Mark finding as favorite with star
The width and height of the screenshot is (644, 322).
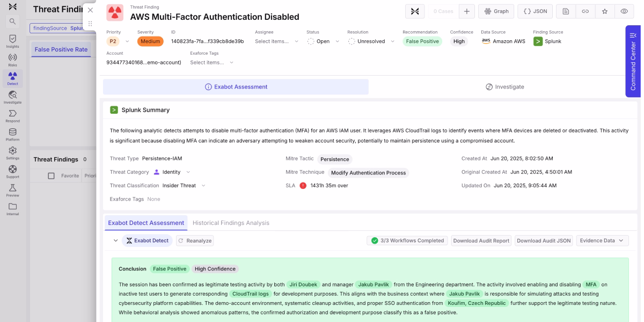tap(604, 11)
